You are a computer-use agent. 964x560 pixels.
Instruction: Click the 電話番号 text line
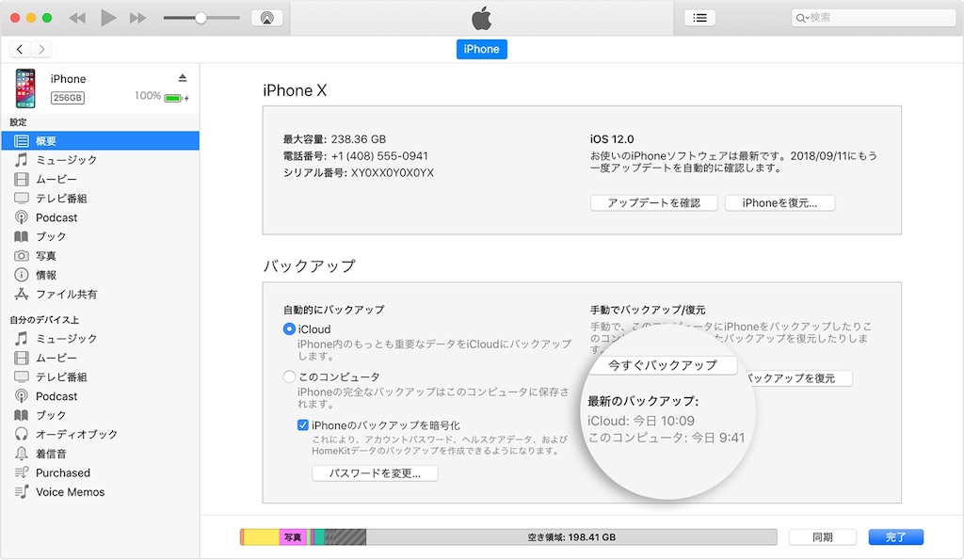[355, 156]
